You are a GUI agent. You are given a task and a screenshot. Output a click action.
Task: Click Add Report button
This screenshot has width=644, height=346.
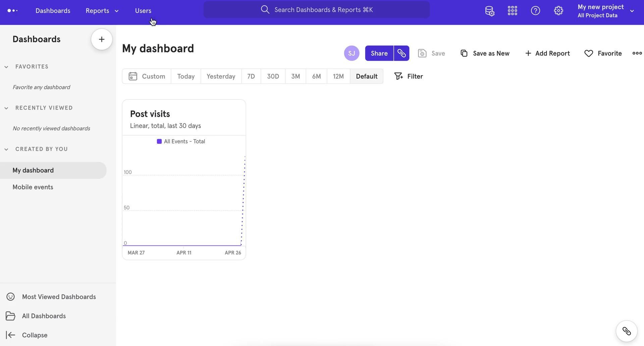(547, 53)
